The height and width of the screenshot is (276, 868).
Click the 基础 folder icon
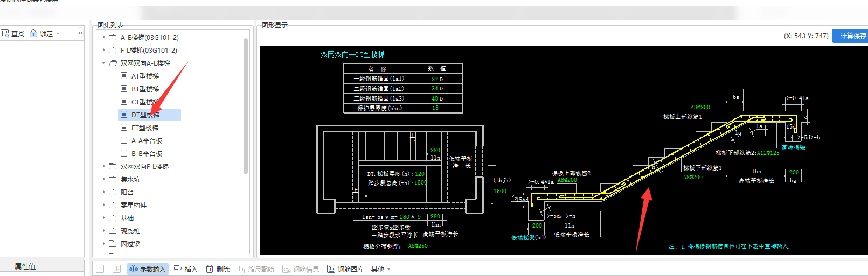click(113, 218)
